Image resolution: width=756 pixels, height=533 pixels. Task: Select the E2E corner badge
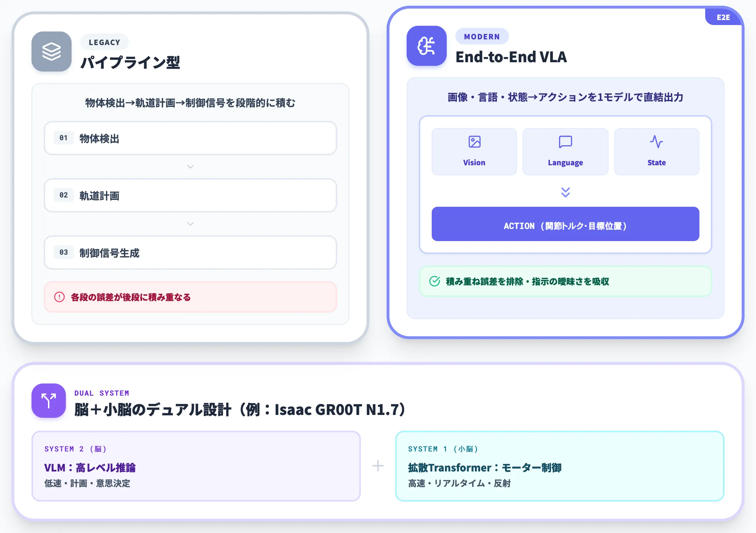coord(723,17)
